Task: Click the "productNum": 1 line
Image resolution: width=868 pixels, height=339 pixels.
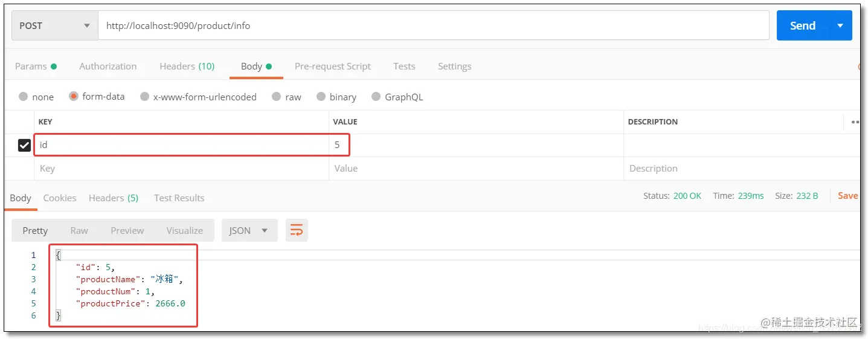Action: tap(115, 291)
